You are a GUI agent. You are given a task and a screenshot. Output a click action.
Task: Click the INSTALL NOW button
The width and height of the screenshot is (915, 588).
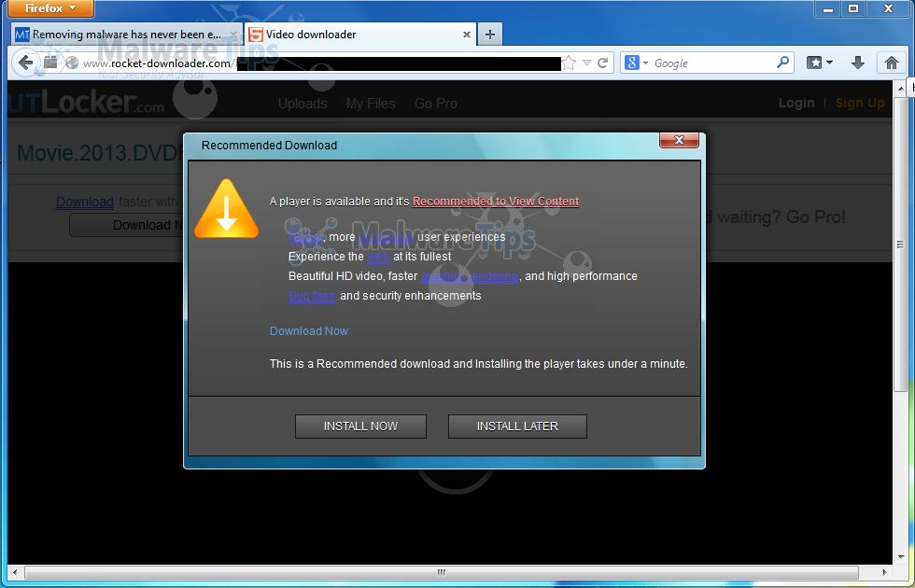click(x=360, y=427)
